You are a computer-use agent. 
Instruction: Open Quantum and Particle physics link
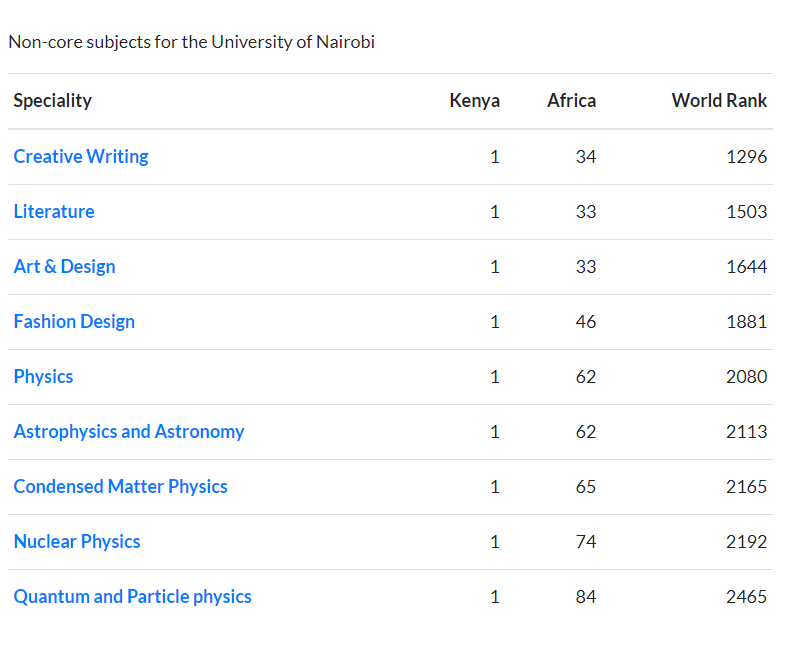coord(133,597)
